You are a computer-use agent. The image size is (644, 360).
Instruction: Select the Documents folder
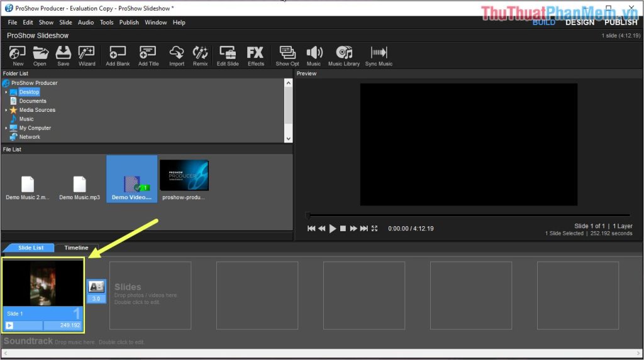pyautogui.click(x=33, y=101)
